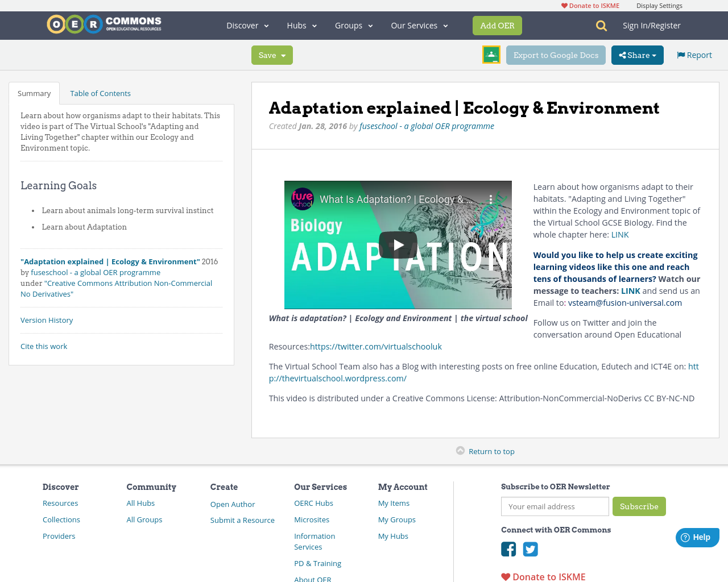Open the Save dropdown button
Screen dimensions: 728x582
click(272, 55)
